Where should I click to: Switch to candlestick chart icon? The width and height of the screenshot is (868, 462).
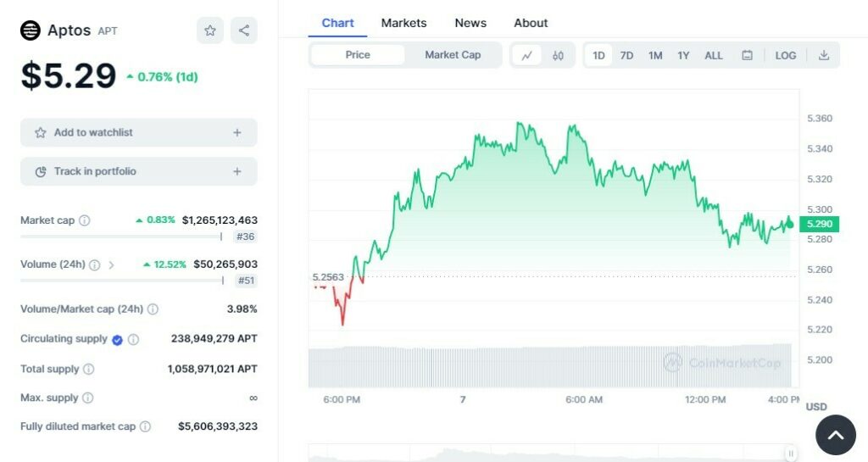click(558, 55)
